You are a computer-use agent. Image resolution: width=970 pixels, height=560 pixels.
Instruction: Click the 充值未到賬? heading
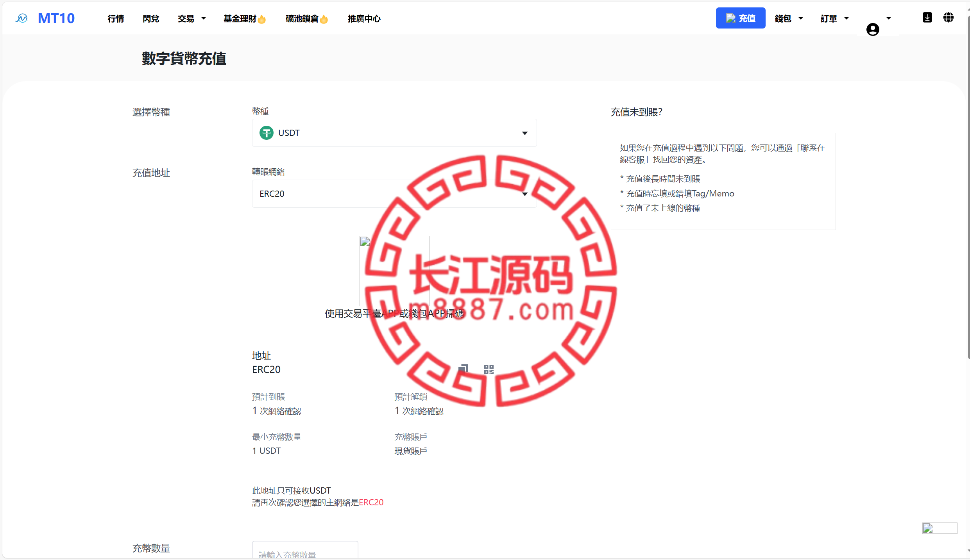[x=637, y=112]
